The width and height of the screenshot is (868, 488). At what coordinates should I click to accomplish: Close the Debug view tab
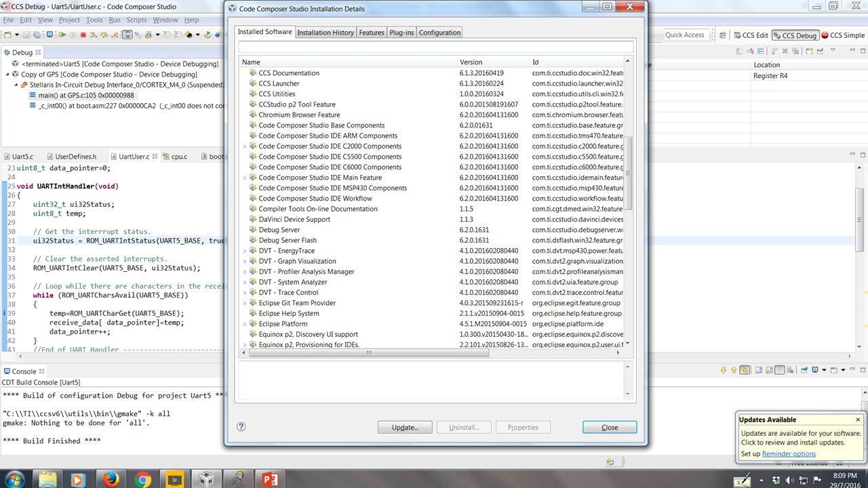(x=39, y=52)
